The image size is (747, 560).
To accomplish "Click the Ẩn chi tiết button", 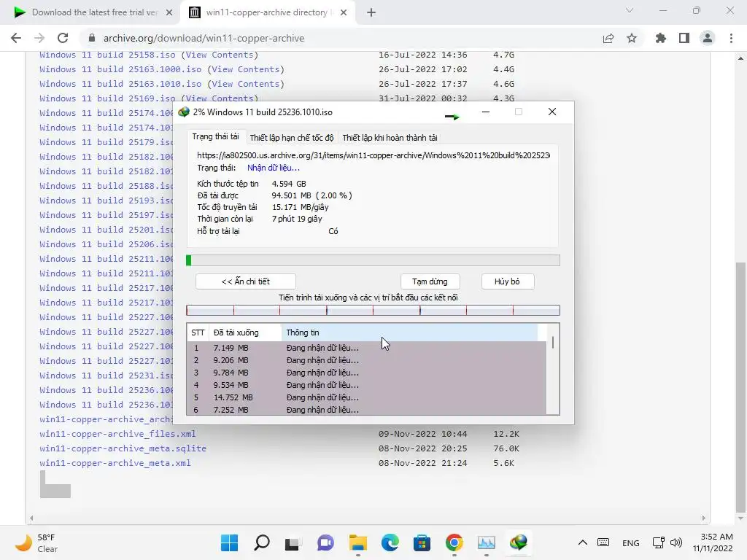I will (245, 281).
